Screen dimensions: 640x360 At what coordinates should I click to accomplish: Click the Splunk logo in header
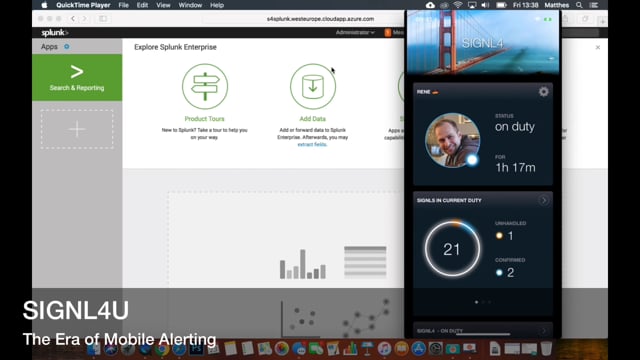tap(55, 33)
